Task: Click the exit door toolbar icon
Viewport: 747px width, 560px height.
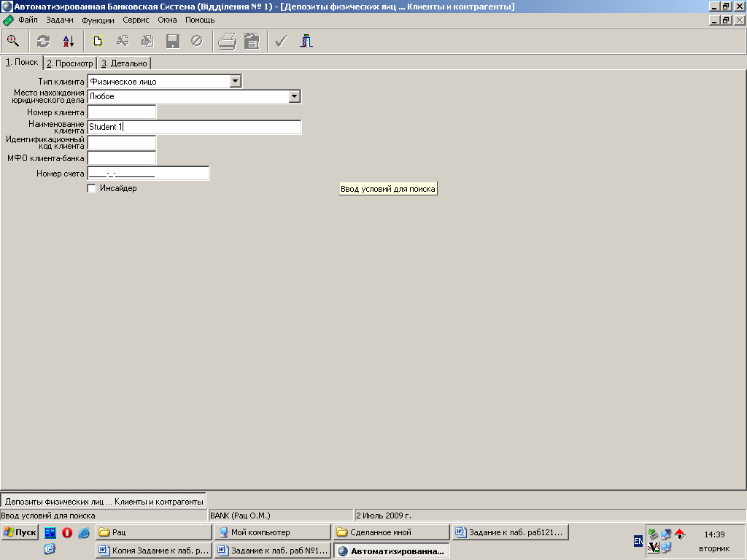Action: click(306, 41)
